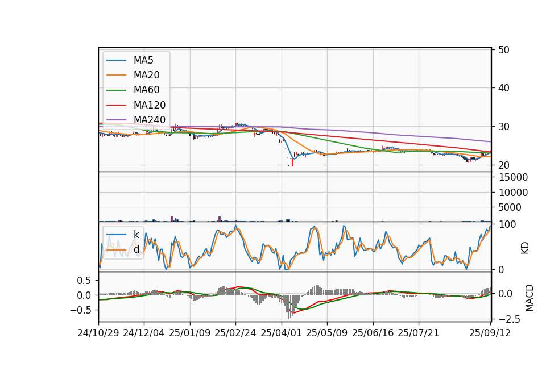Click the 24/10/29 date axis label
This screenshot has height=392, width=546.
[x=98, y=333]
